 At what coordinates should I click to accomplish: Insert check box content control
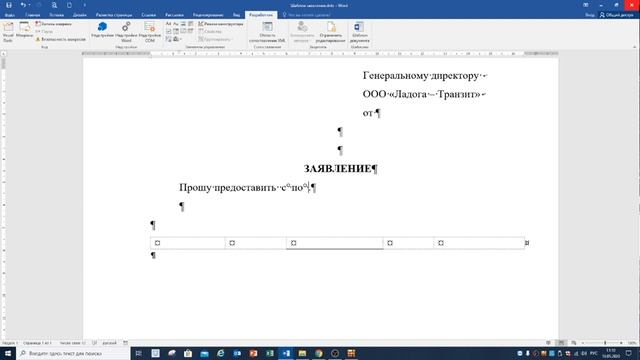pyautogui.click(x=168, y=31)
